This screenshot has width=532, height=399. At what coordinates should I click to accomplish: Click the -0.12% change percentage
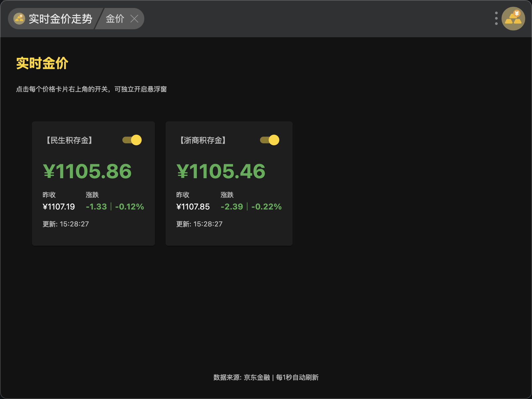click(x=130, y=207)
